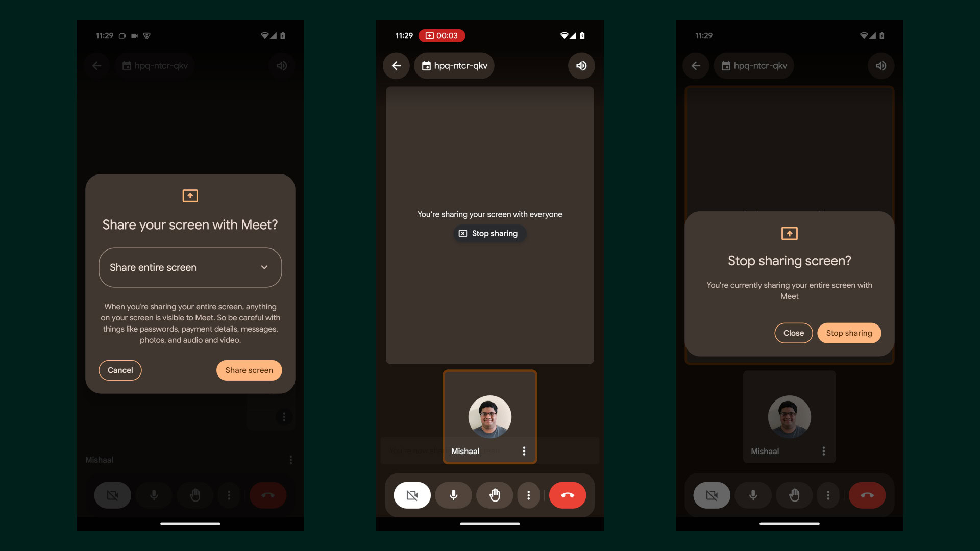Toggle screen recording red indicator off
Image resolution: width=980 pixels, height=551 pixels.
point(442,35)
